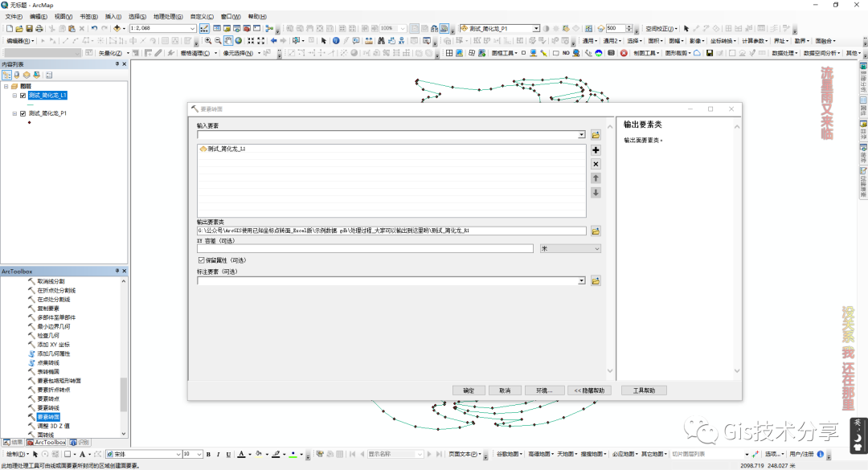This screenshot has width=868, height=470.
Task: Click the X icon to remove selected input
Action: (596, 164)
